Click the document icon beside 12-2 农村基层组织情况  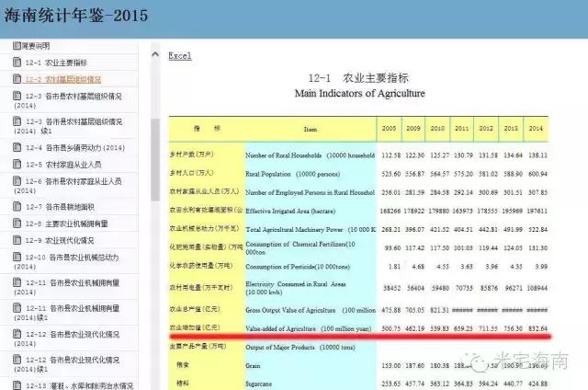pos(17,79)
